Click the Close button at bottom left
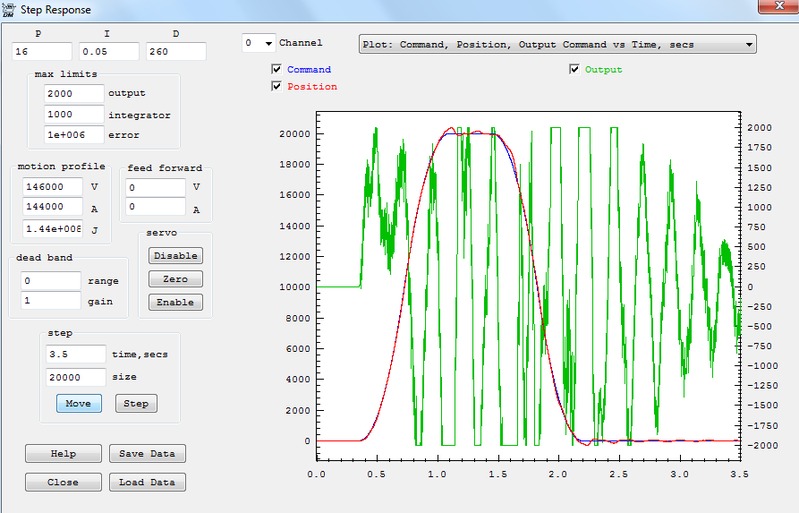This screenshot has height=513, width=799. [x=63, y=483]
